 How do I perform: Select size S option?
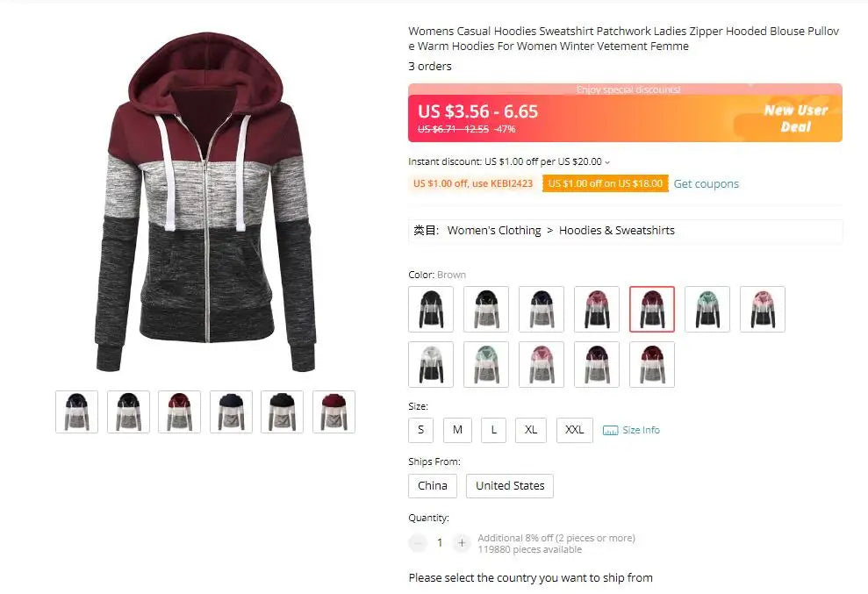pyautogui.click(x=420, y=430)
